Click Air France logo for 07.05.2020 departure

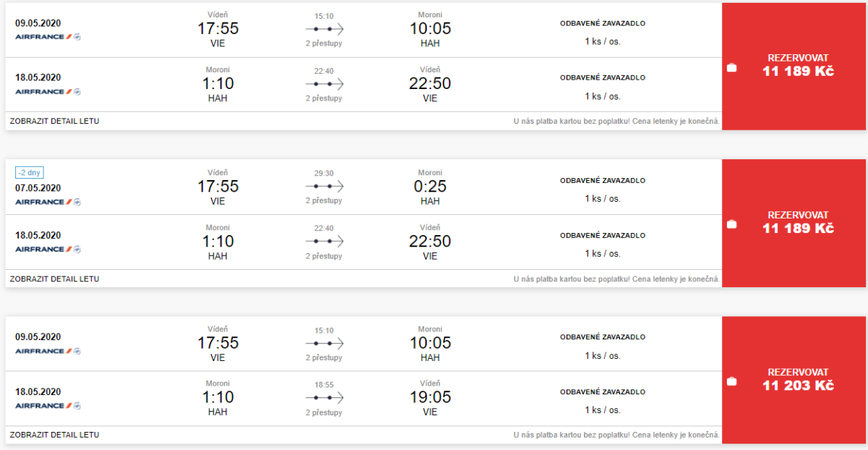click(x=48, y=202)
